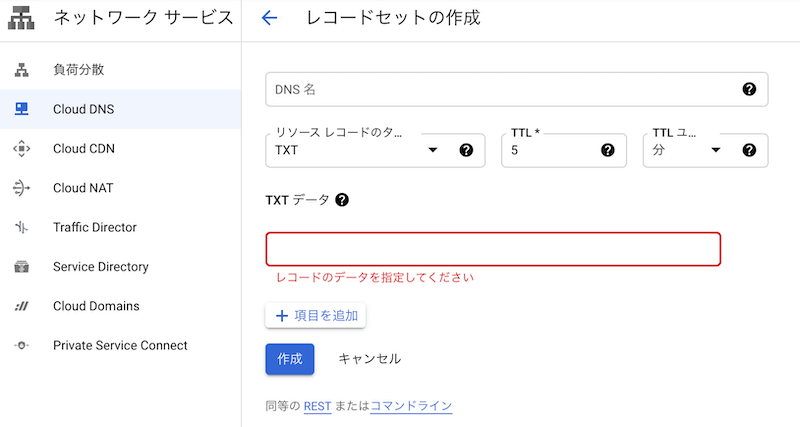Expand the TTL unit 分 dropdown
800x427 pixels.
(x=716, y=150)
